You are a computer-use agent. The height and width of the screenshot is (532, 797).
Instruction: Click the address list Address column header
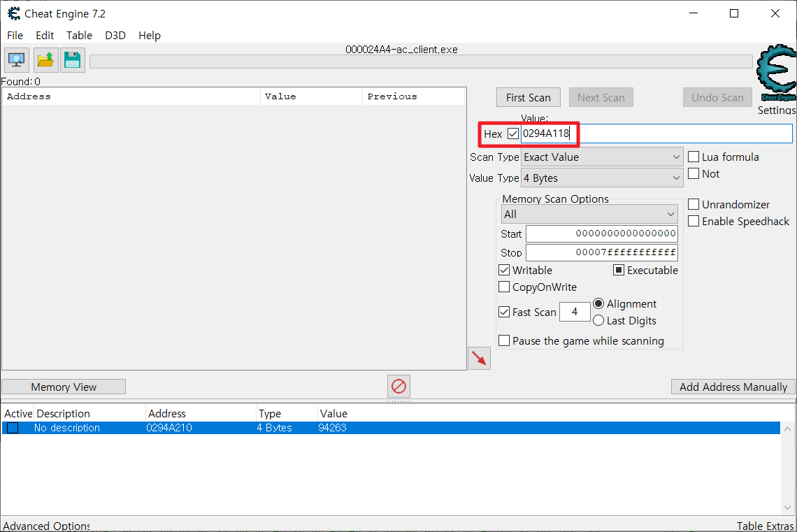click(x=201, y=414)
